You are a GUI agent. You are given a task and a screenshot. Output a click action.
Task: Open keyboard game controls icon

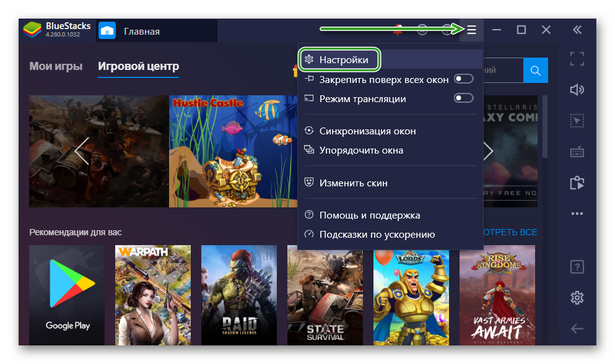point(577,152)
